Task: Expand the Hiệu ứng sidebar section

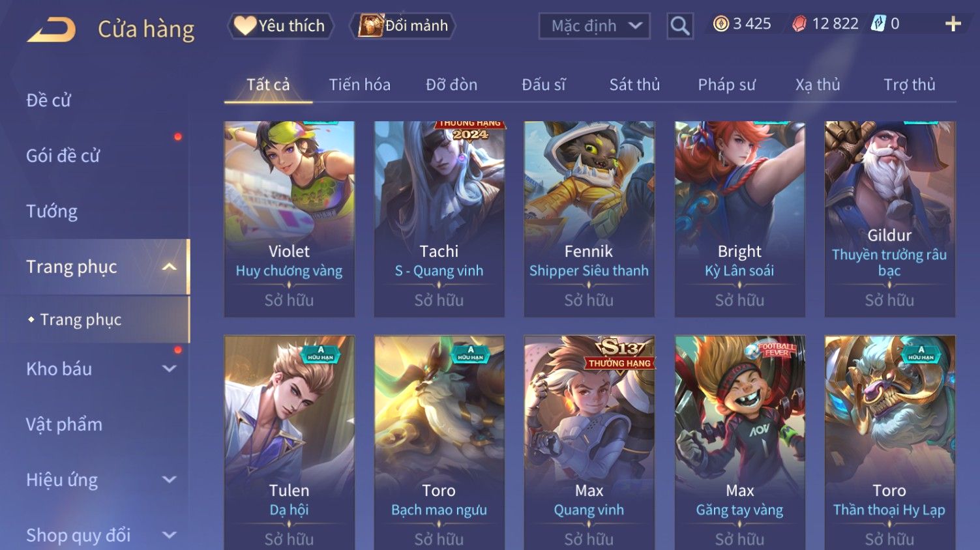Action: 169,480
